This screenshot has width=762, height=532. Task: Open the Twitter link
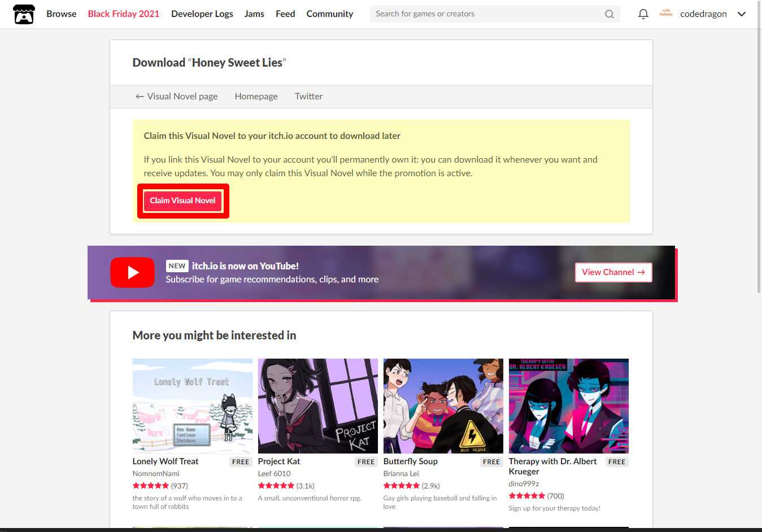click(x=309, y=97)
